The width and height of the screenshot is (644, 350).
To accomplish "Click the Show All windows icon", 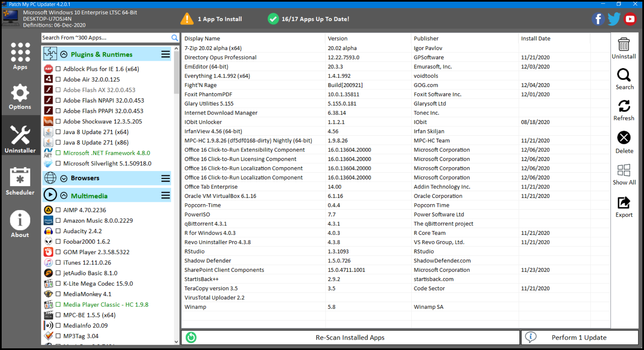I will pyautogui.click(x=624, y=170).
